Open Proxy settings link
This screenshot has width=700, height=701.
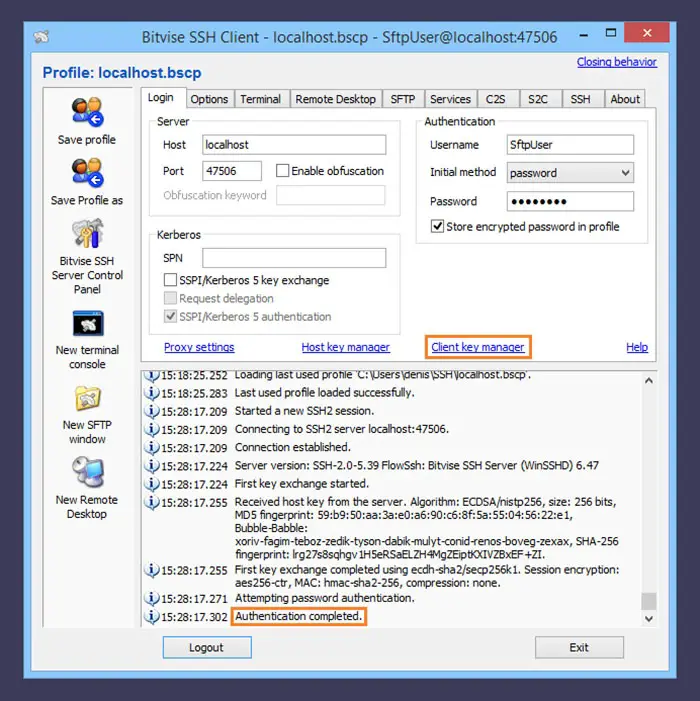click(x=199, y=347)
